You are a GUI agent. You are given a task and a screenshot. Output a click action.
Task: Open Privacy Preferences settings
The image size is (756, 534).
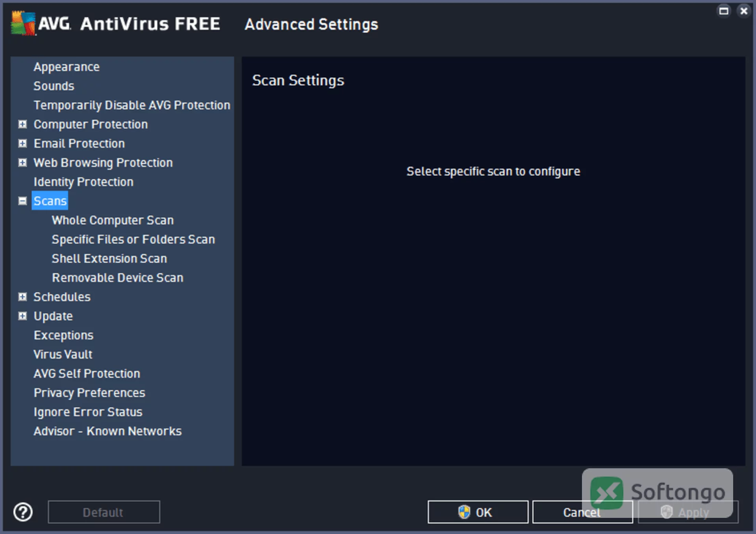point(89,393)
